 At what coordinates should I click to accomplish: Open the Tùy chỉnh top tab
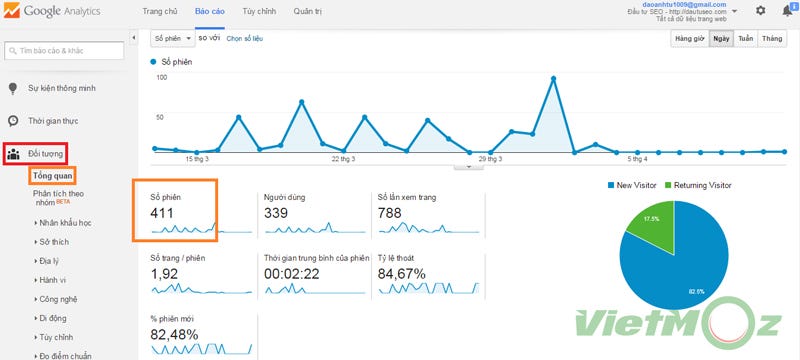[x=259, y=11]
